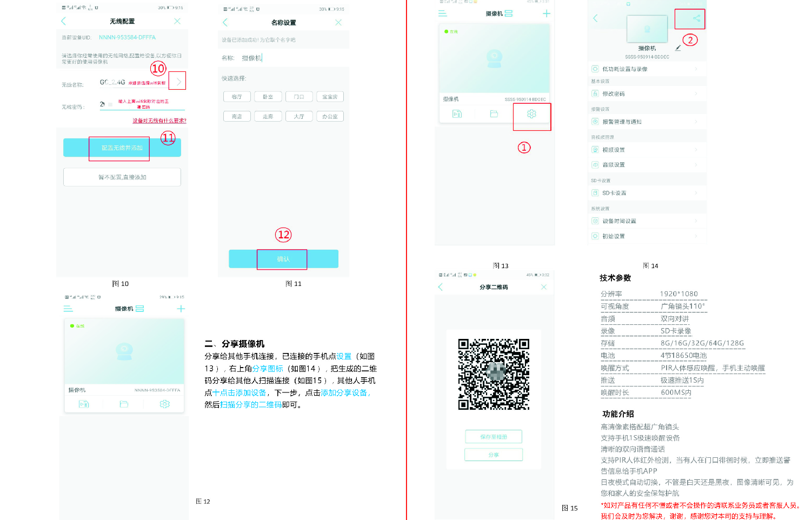The width and height of the screenshot is (812, 520).
Task: Expand 修改密码 row chevron
Action: tap(696, 94)
